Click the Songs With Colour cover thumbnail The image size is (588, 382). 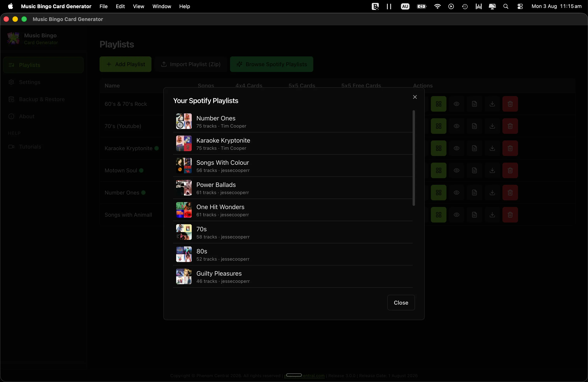(184, 166)
